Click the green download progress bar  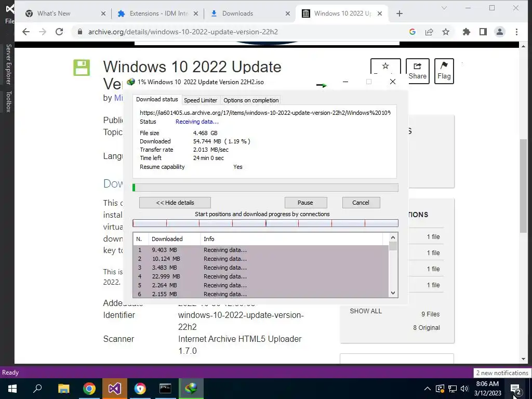point(265,188)
